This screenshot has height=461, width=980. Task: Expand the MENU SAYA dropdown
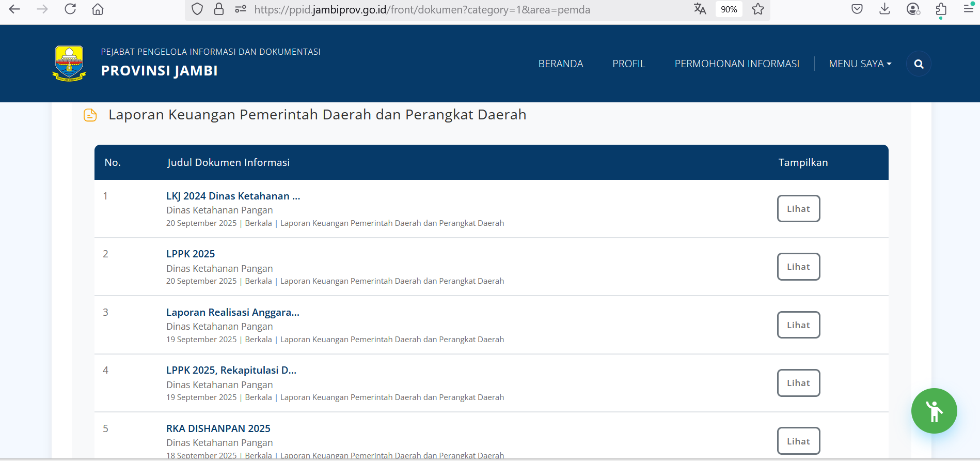pos(860,64)
